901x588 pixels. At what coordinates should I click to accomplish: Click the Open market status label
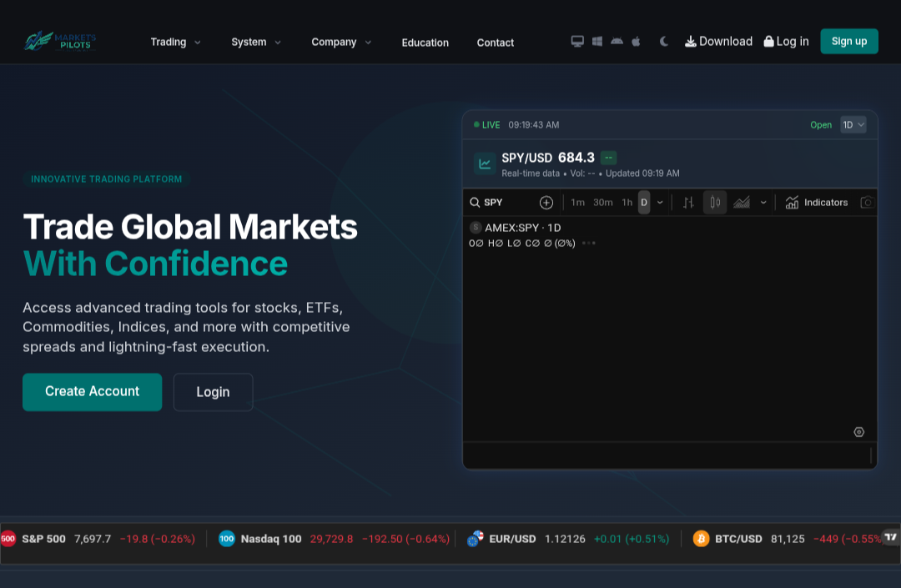[821, 124]
